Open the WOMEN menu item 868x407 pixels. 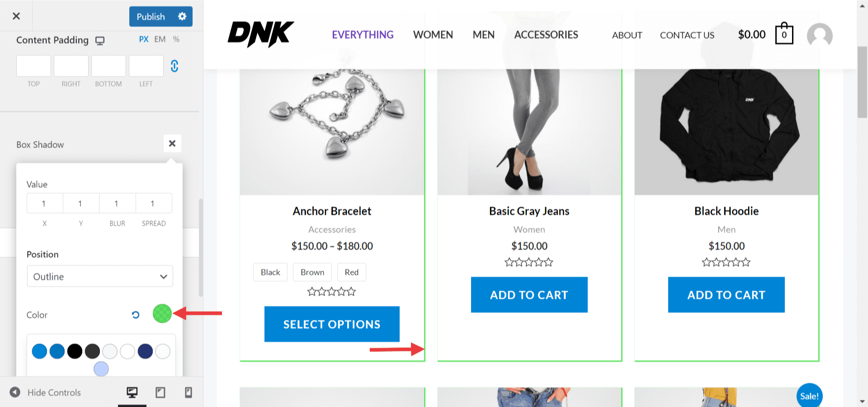point(433,35)
